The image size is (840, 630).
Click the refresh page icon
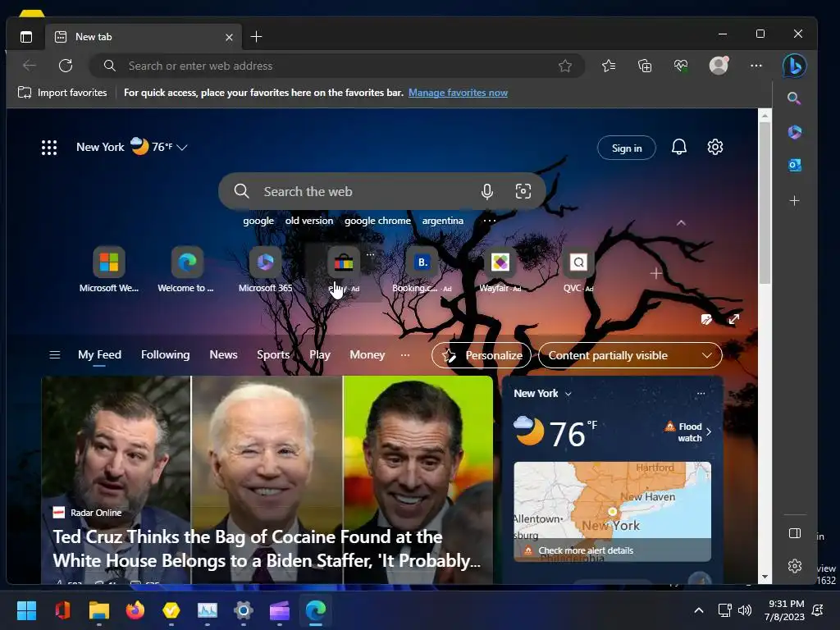[66, 66]
